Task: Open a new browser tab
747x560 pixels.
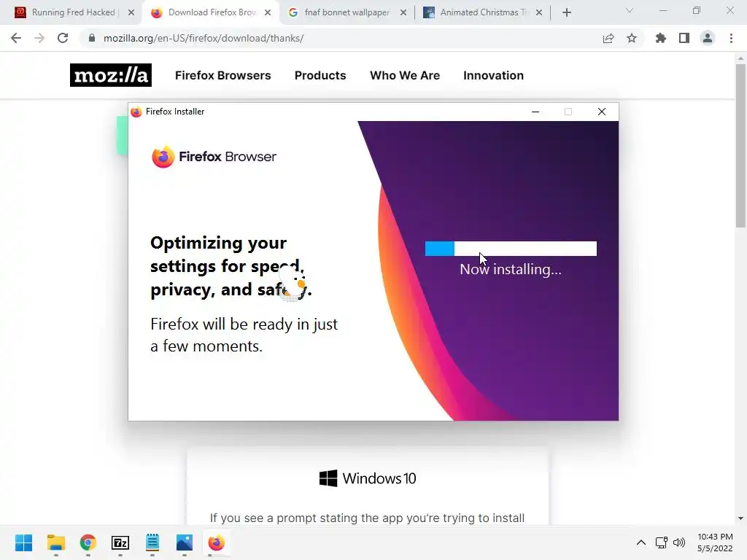Action: pyautogui.click(x=566, y=12)
